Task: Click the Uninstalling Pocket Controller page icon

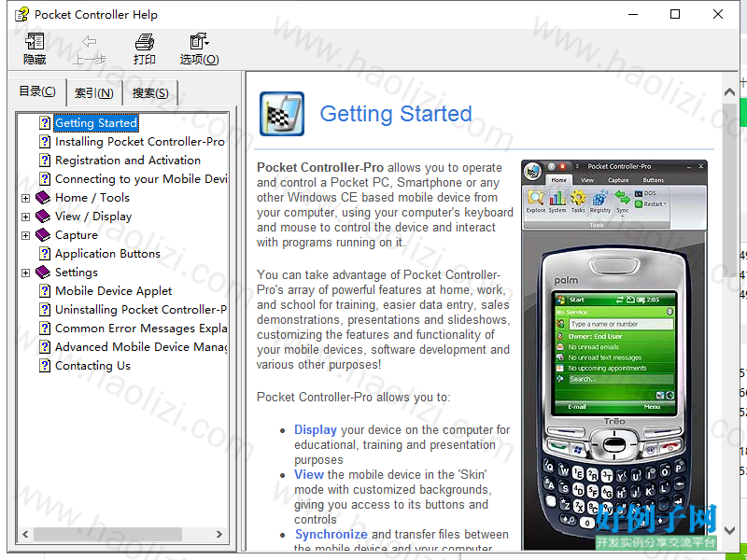Action: 44,310
